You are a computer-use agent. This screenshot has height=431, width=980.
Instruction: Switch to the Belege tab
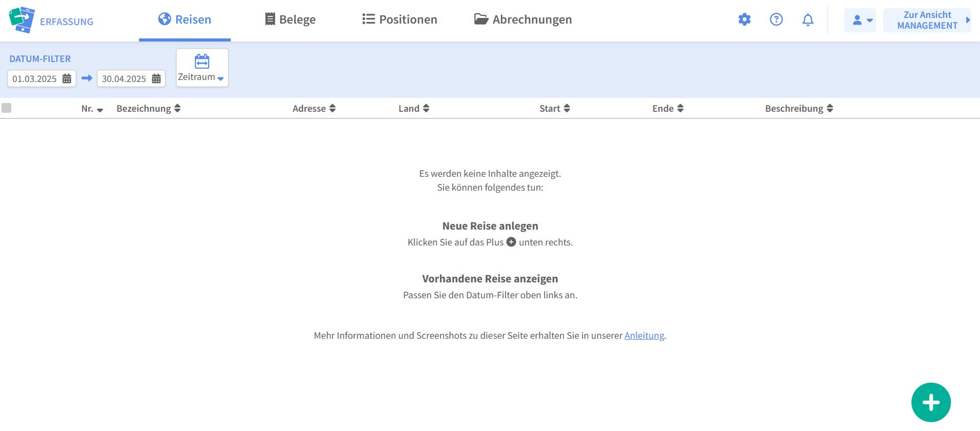(x=290, y=19)
